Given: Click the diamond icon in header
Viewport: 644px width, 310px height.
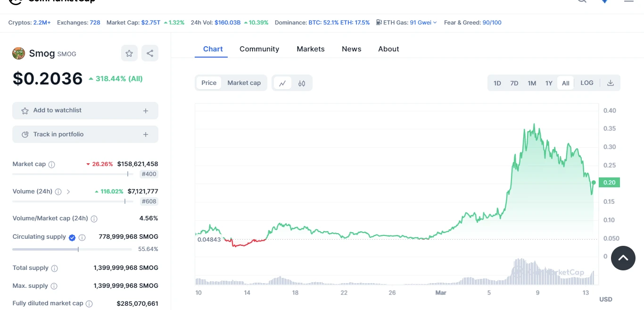Looking at the screenshot, I should click(604, 1).
